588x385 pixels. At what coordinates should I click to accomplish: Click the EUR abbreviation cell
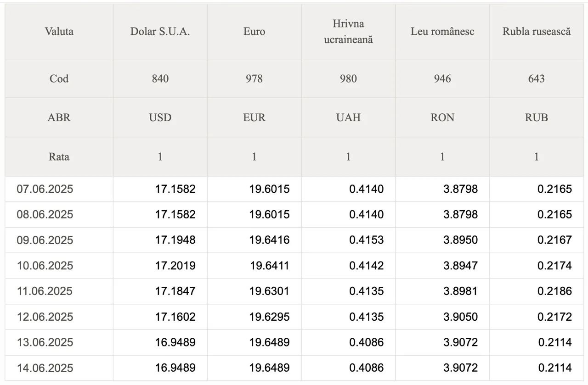tap(254, 117)
